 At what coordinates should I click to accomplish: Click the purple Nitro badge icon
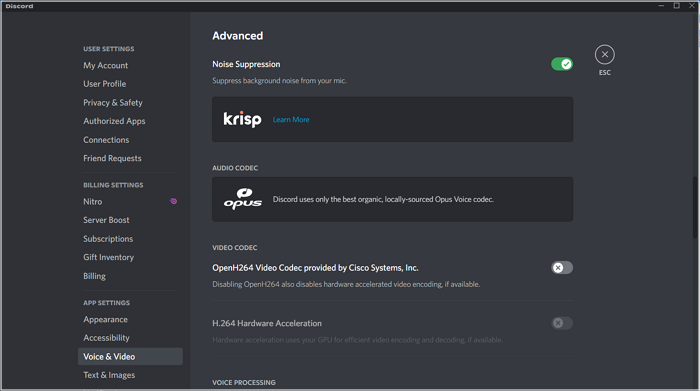click(174, 201)
